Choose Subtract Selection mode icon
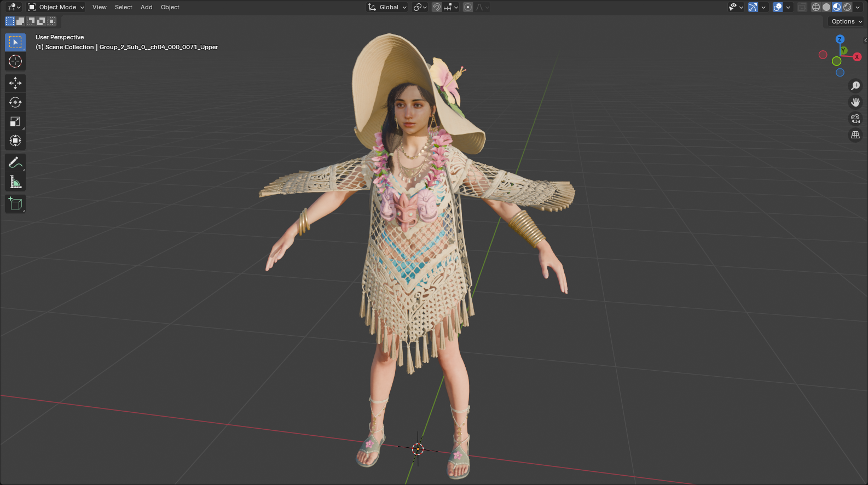This screenshot has width=868, height=485. click(x=31, y=21)
